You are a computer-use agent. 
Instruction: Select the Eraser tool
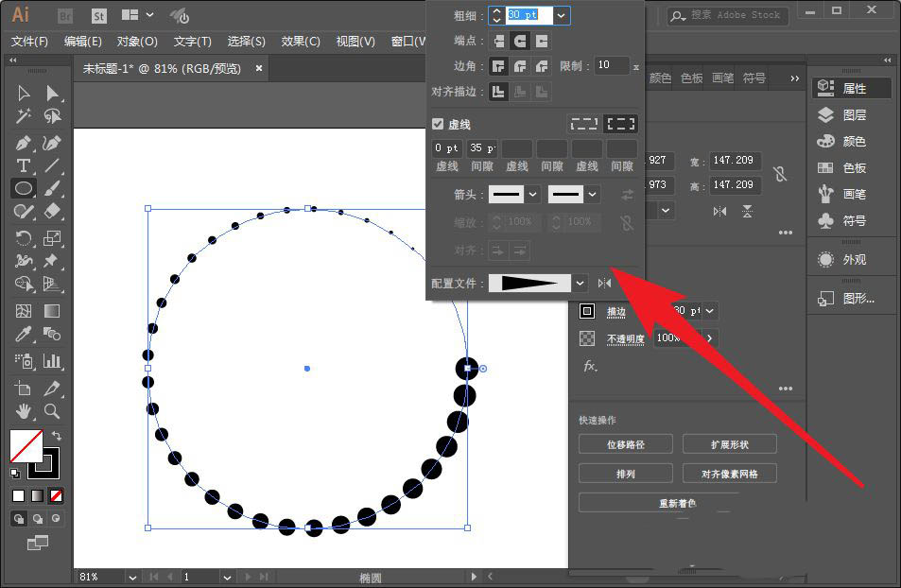click(52, 212)
